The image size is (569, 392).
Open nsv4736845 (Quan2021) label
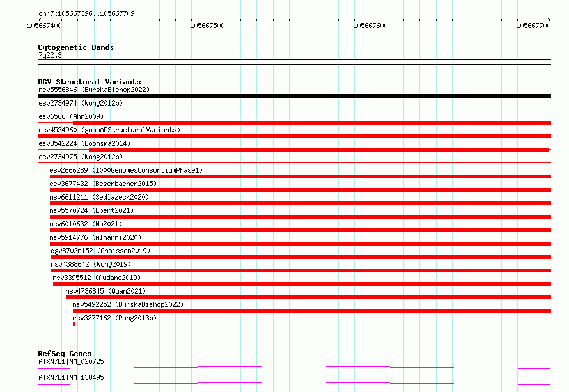[x=105, y=291]
